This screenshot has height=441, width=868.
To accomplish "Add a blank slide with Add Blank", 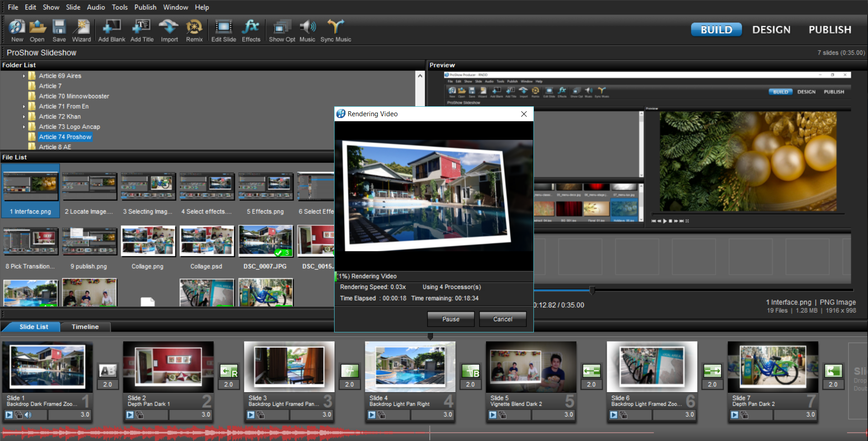I will coord(112,31).
